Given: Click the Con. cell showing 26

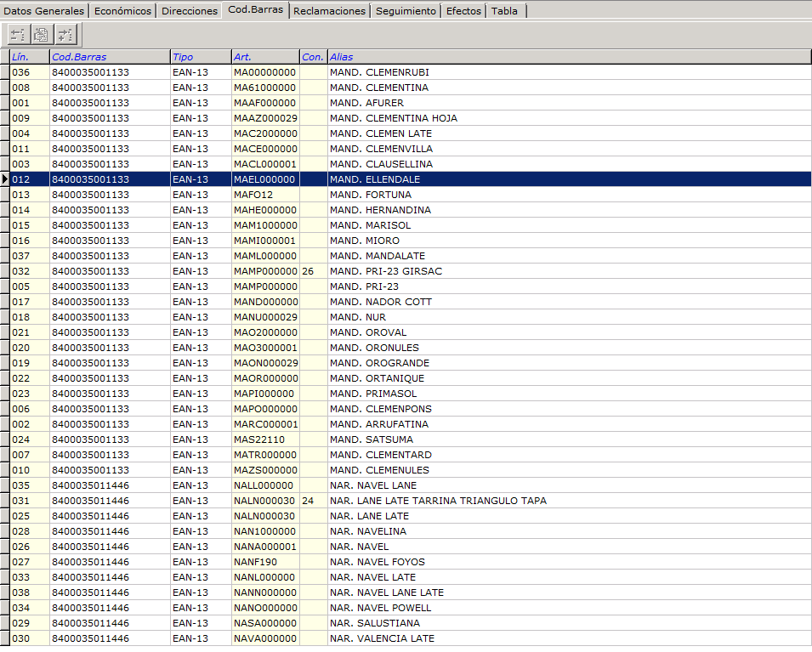Looking at the screenshot, I should point(312,271).
